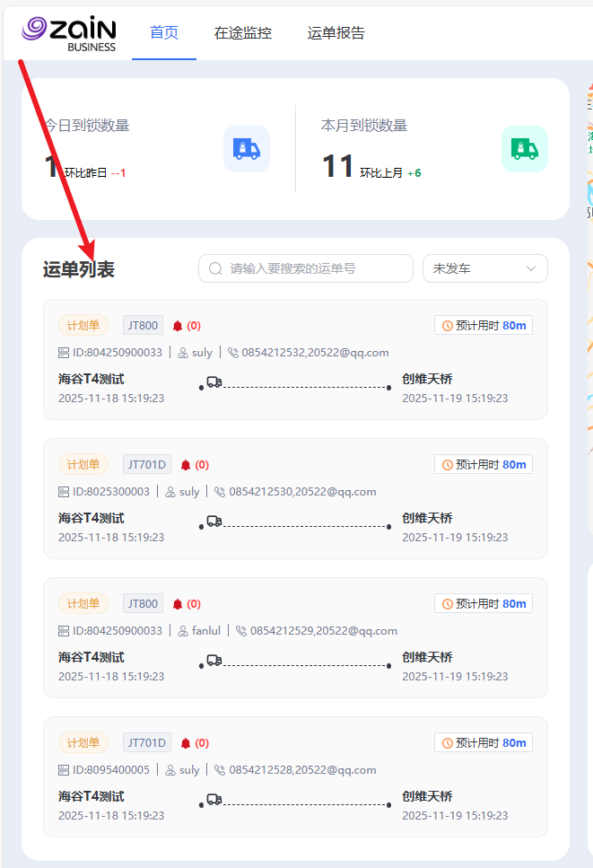Open the 在途监控 tab
Image resolution: width=593 pixels, height=868 pixels.
coord(242,33)
